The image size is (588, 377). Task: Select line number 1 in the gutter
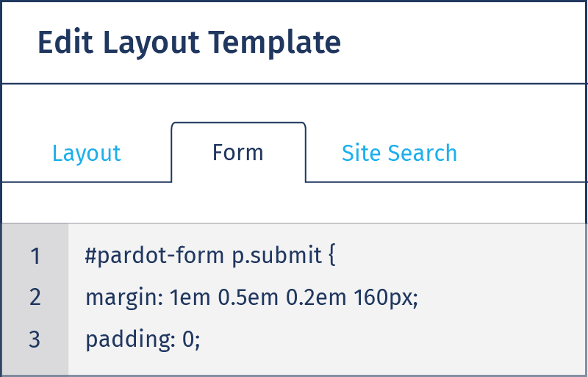(35, 256)
